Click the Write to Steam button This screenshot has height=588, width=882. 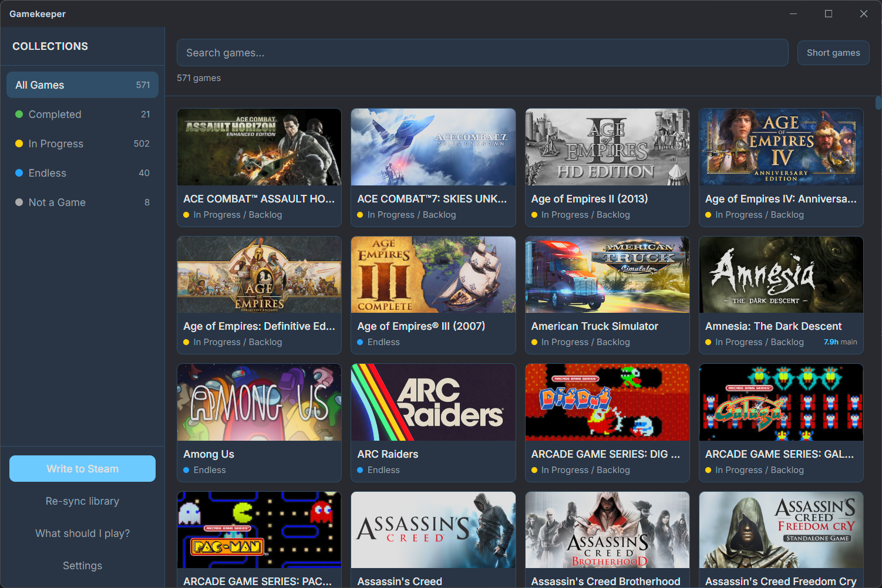[82, 469]
